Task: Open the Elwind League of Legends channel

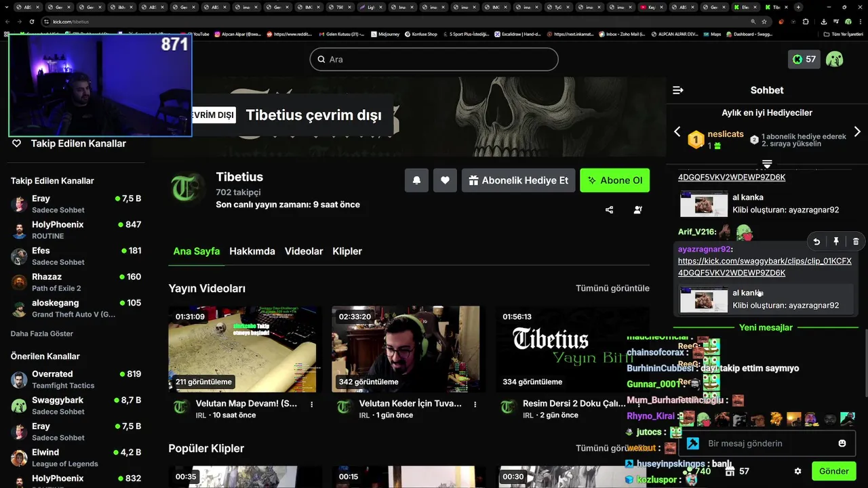Action: 76,457
